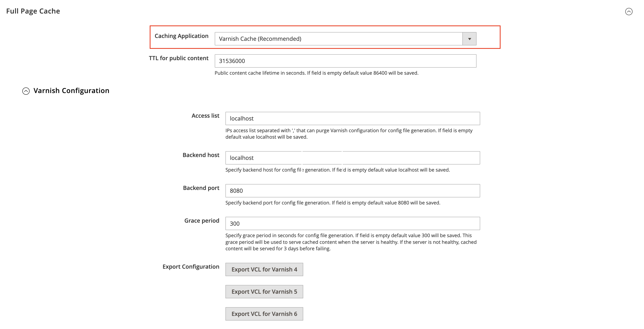Screen dimensions: 644x329
Task: Click Export VCL for Varnish 5
Action: coord(264,291)
